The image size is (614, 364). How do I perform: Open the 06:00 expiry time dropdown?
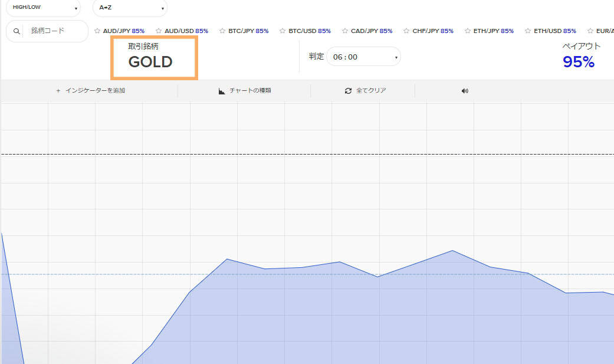tap(363, 57)
